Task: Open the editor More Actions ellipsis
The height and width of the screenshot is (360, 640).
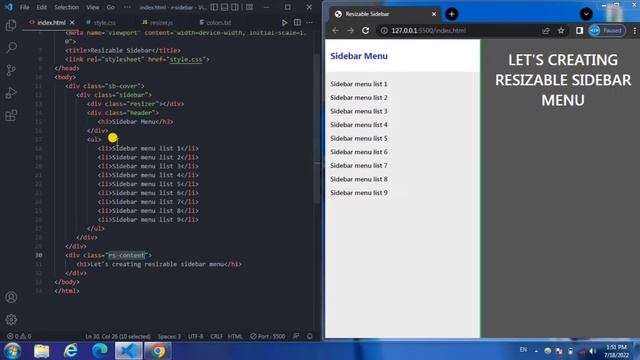Action: tap(309, 22)
